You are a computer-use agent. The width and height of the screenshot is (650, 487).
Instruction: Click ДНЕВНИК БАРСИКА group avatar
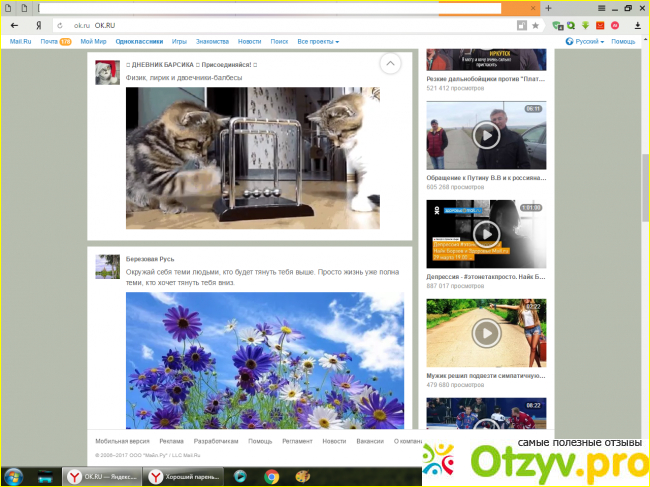(x=107, y=71)
